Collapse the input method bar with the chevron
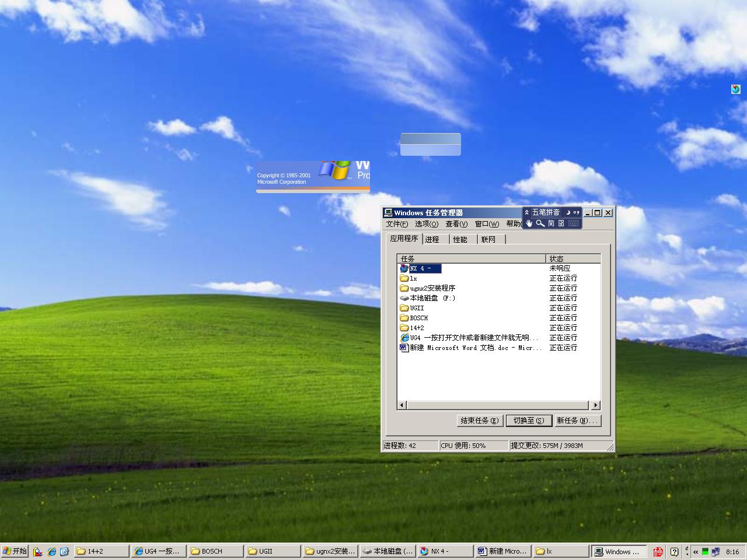The width and height of the screenshot is (747, 560). coord(527,212)
